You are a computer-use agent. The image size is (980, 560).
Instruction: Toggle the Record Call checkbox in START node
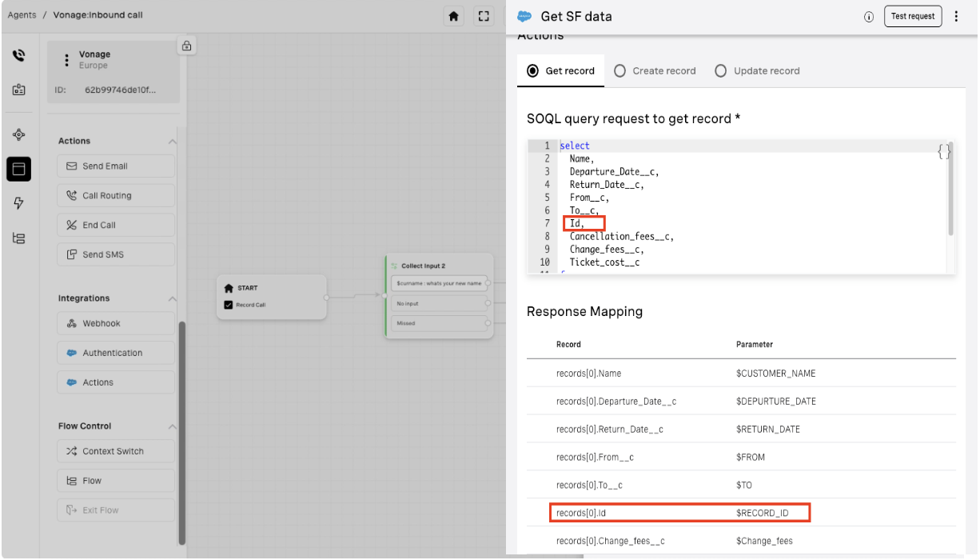pyautogui.click(x=229, y=305)
